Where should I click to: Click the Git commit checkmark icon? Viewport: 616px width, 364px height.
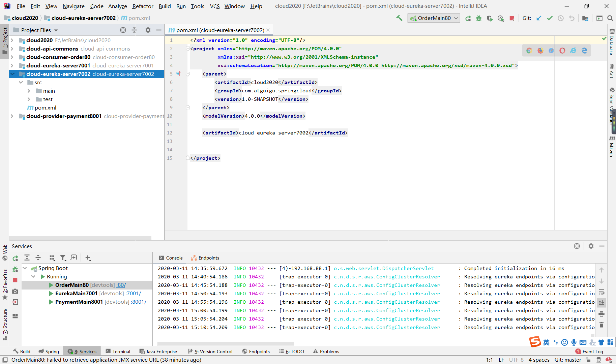pos(550,18)
